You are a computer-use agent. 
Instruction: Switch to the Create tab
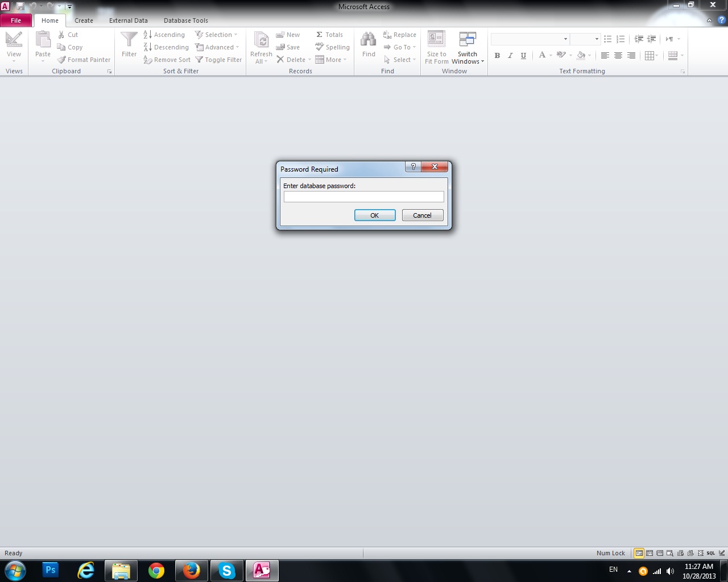[x=84, y=20]
